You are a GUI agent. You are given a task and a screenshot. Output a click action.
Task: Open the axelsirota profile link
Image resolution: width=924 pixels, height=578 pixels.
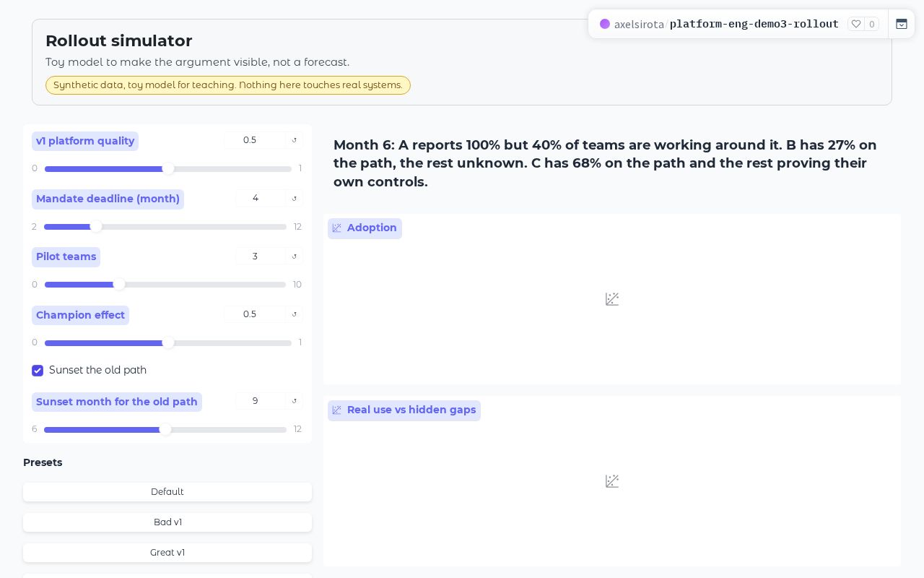click(x=639, y=24)
